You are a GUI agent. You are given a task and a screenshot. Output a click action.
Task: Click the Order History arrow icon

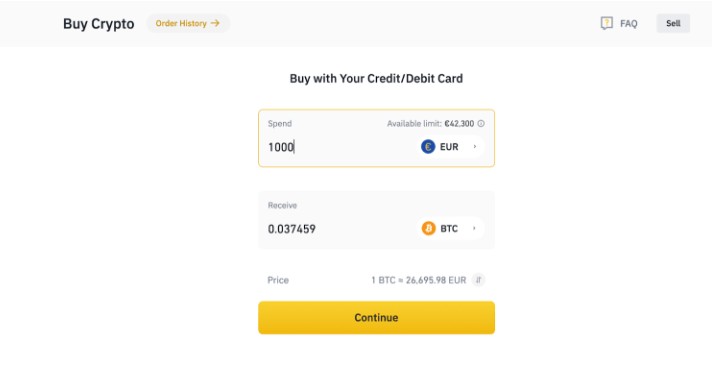[x=215, y=23]
